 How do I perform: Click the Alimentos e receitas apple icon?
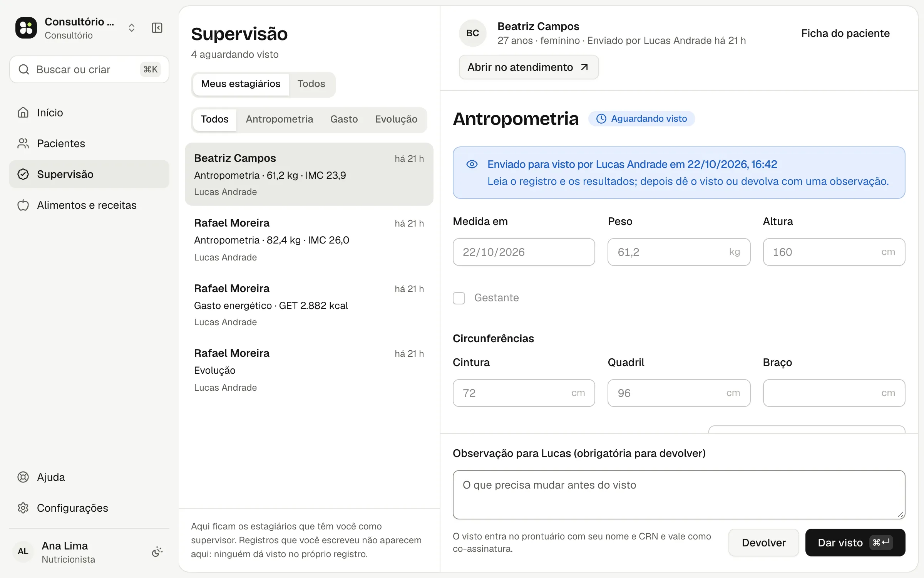point(23,205)
